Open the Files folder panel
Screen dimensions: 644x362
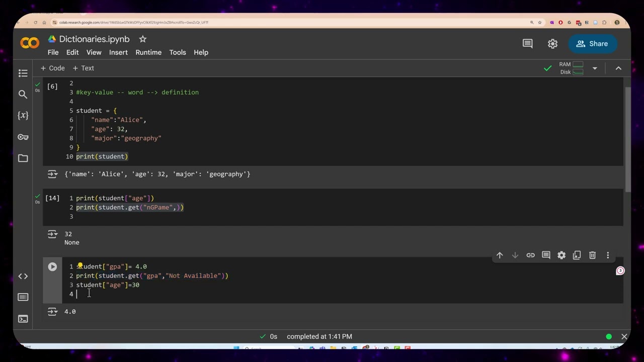[x=23, y=158]
